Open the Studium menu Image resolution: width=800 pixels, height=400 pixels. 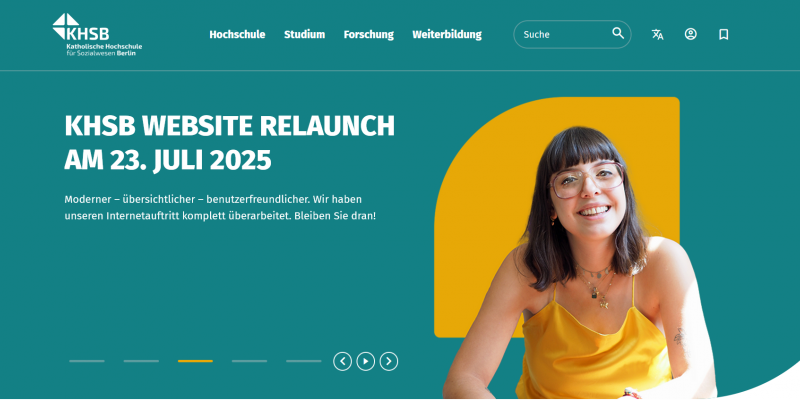305,35
